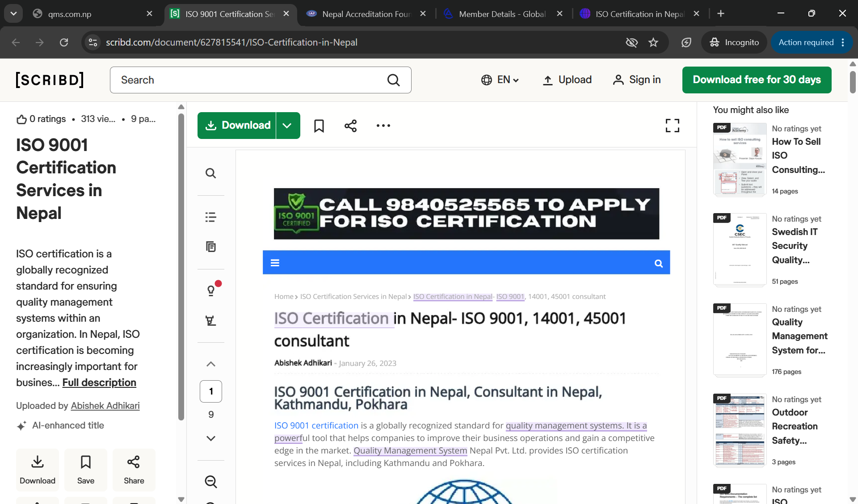The image size is (858, 504).
Task: Click the page vertical scrollbar thumb
Action: click(x=853, y=82)
